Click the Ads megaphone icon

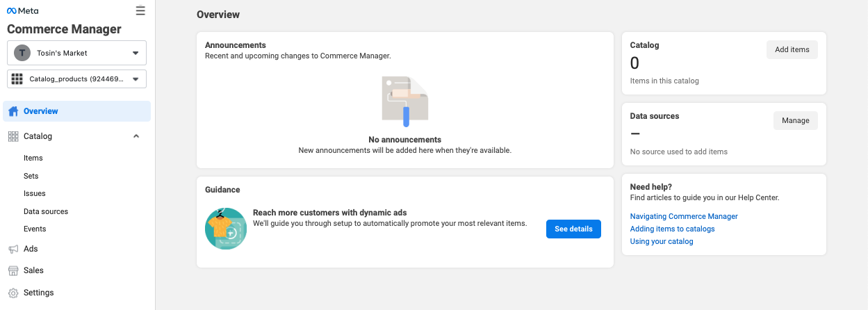(13, 249)
